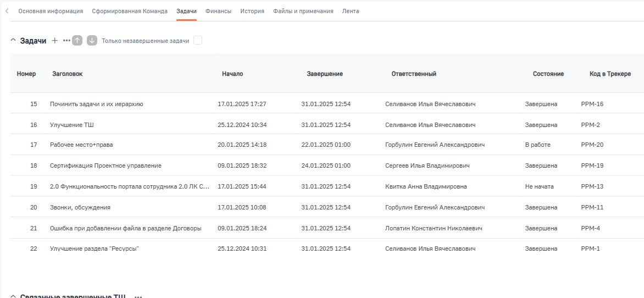
Task: Select Лопатин Константин Николаевич cell
Action: coord(434,228)
